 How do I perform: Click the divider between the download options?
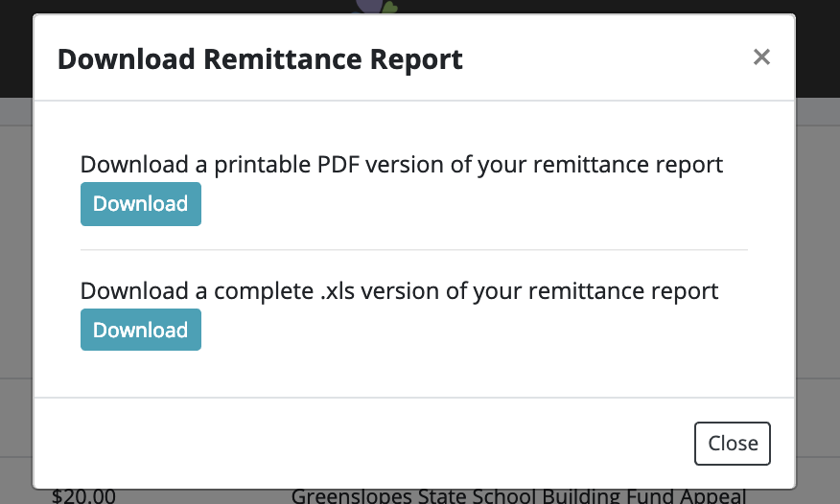414,249
